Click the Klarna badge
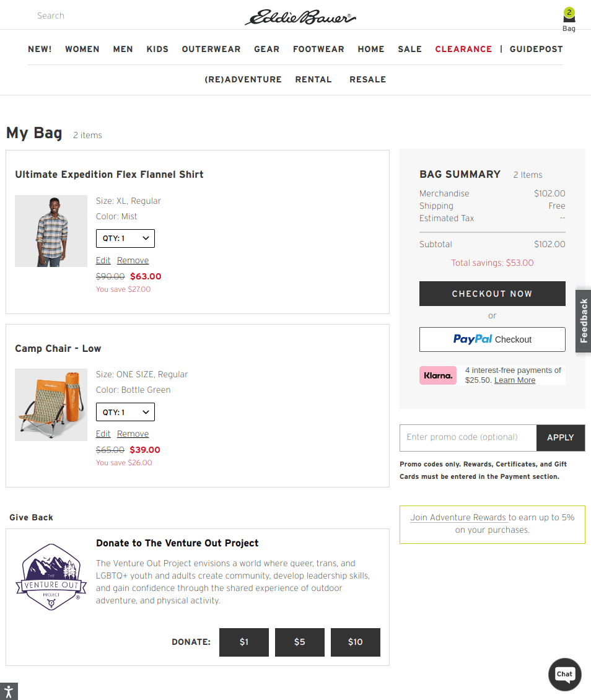 click(x=438, y=375)
